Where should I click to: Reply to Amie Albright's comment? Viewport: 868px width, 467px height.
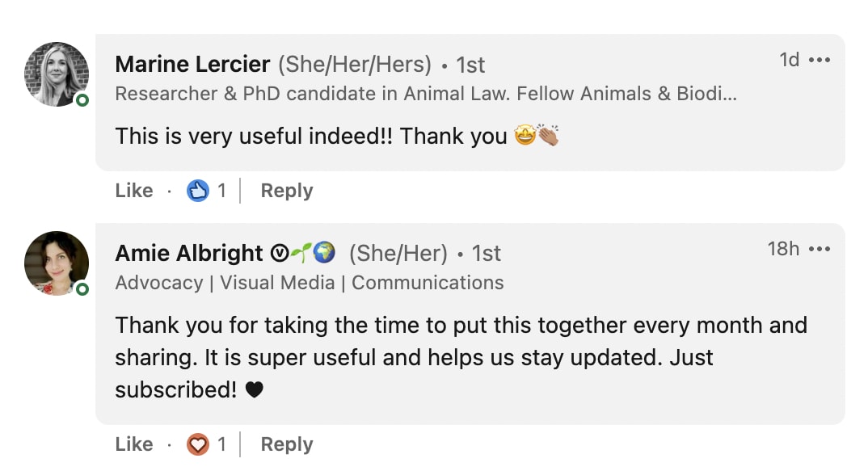tap(286, 444)
